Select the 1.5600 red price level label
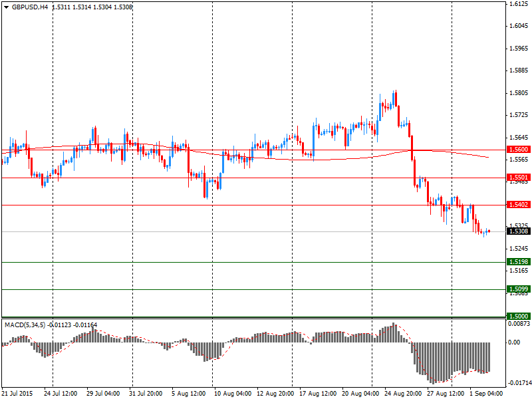The image size is (532, 399). pos(519,150)
